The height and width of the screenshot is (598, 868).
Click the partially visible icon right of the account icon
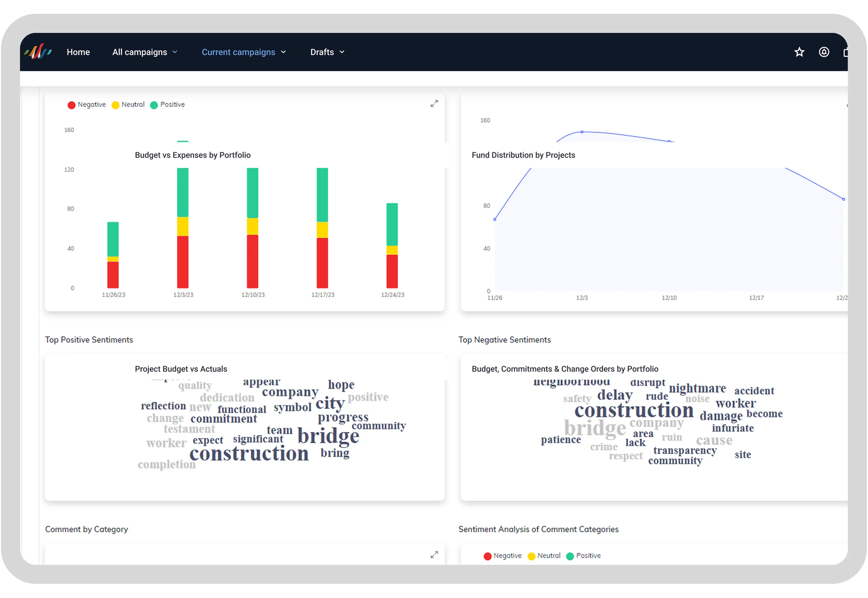[845, 52]
